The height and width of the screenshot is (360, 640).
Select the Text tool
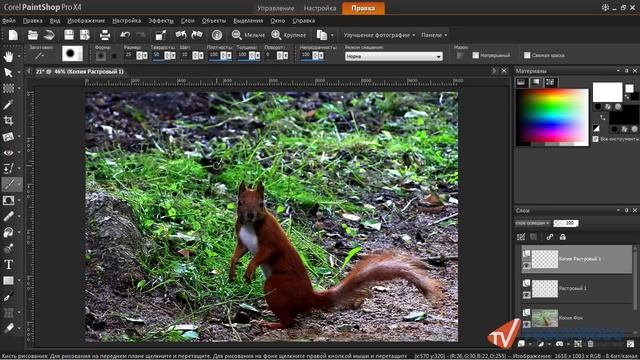click(8, 264)
